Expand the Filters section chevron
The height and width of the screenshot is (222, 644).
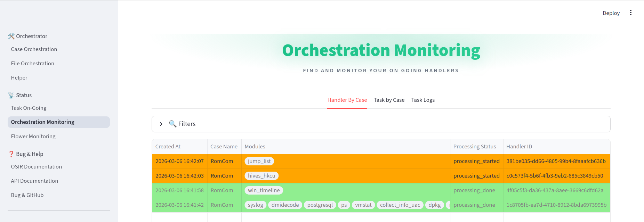161,124
